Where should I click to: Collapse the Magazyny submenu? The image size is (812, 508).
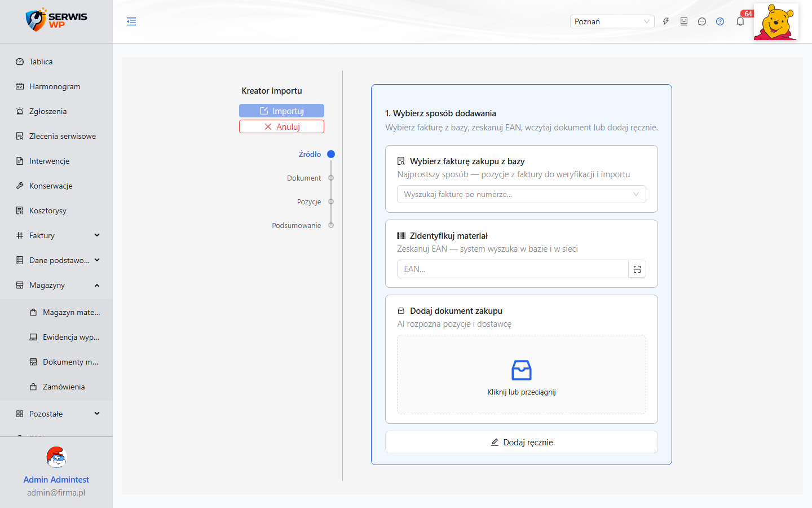(x=56, y=285)
